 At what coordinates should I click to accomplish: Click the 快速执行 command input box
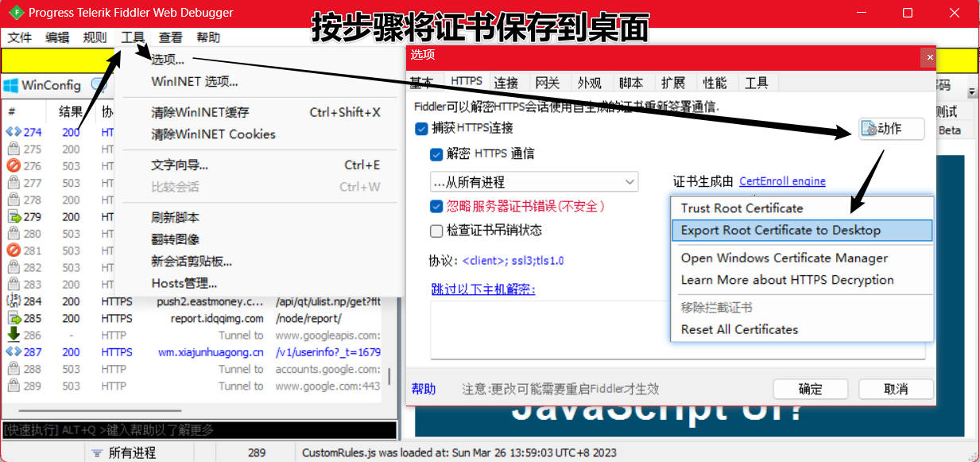coord(199,430)
